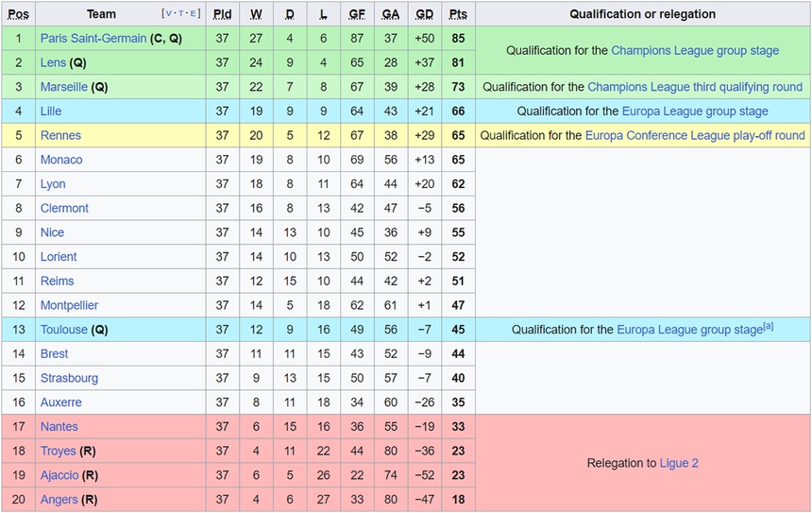Viewport: 812px width, 513px height.
Task: Click the GD column header abbreviation
Action: (x=424, y=14)
